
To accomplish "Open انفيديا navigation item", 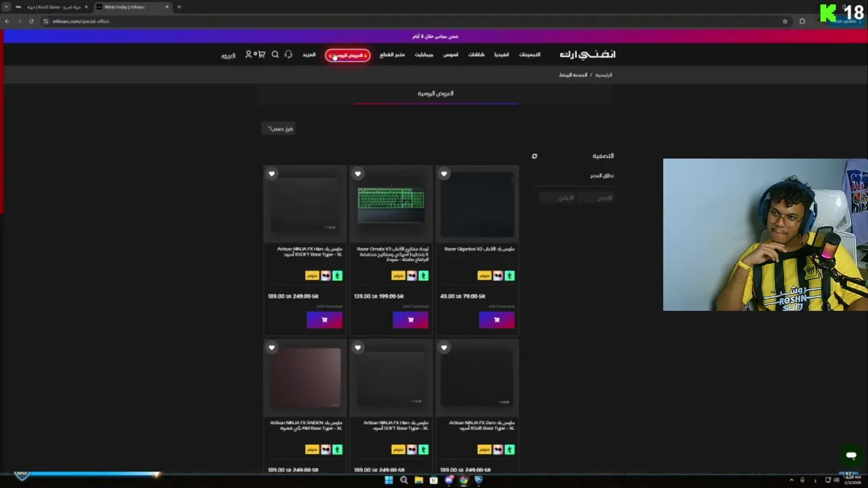I will coord(501,55).
